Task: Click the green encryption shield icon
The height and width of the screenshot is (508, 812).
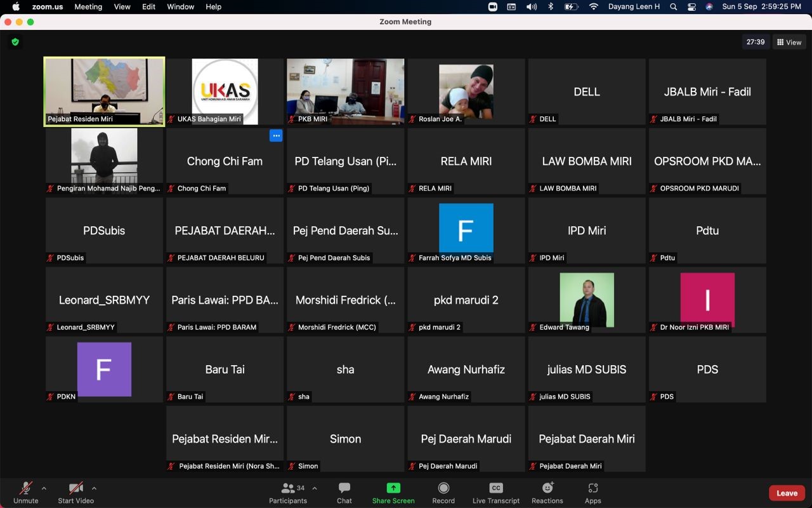Action: coord(15,42)
